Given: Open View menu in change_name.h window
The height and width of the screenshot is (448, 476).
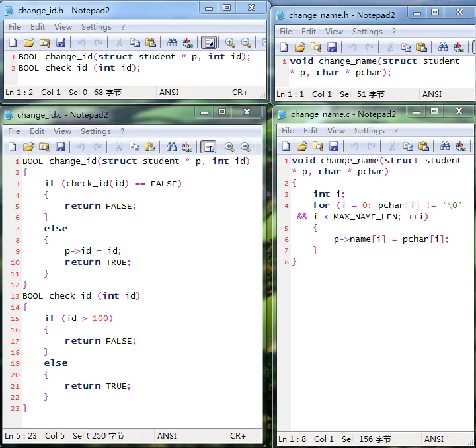Looking at the screenshot, I should [334, 31].
